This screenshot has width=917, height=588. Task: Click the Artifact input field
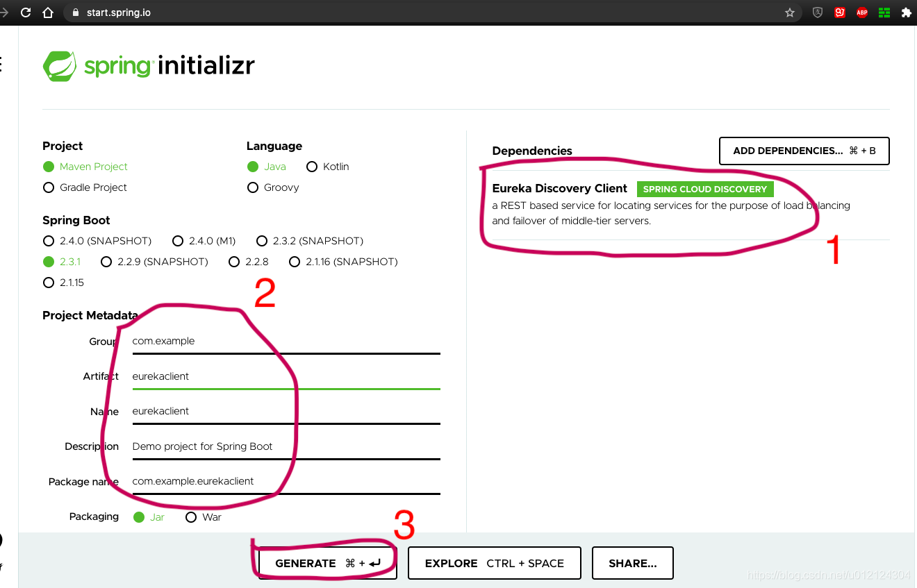pos(286,377)
